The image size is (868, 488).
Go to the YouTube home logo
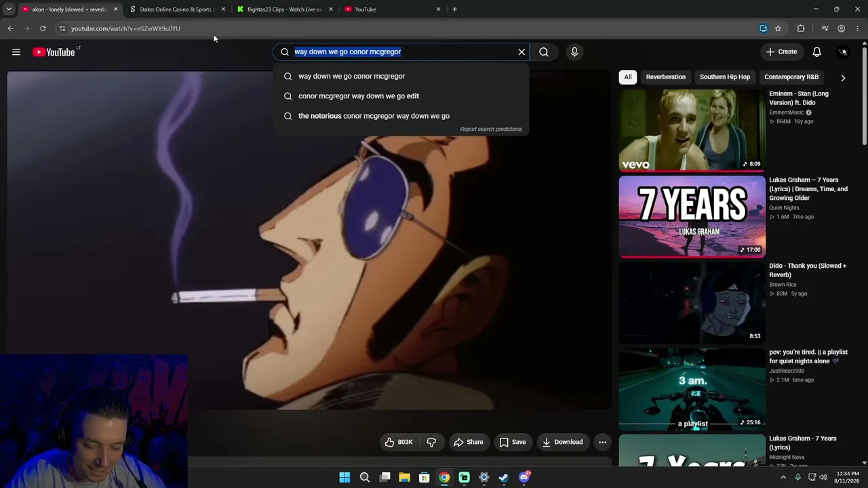coord(54,52)
